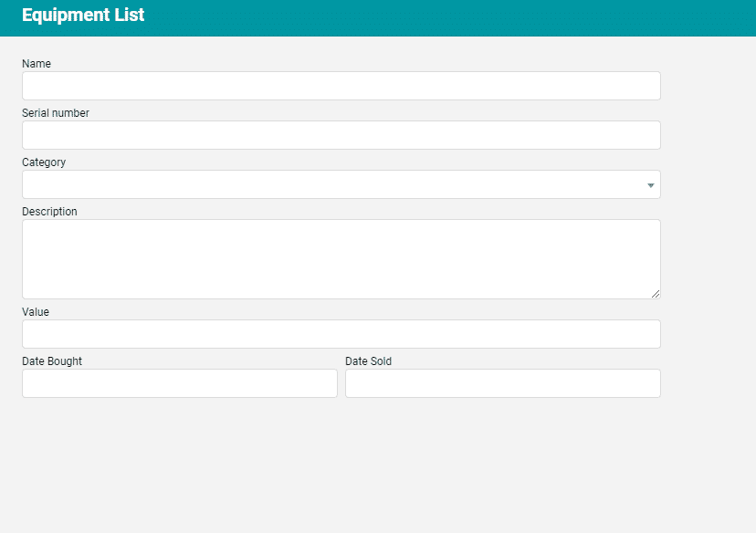The width and height of the screenshot is (756, 533).
Task: Click the Value label
Action: 36,312
